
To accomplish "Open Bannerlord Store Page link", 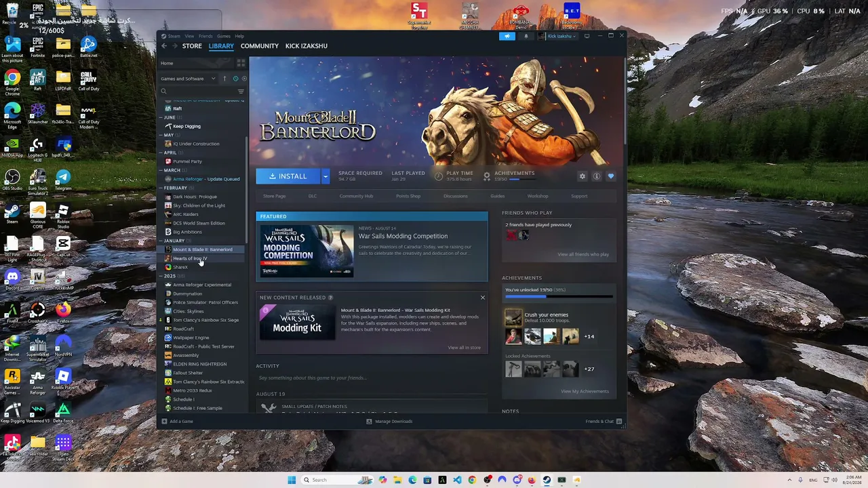I will [274, 196].
